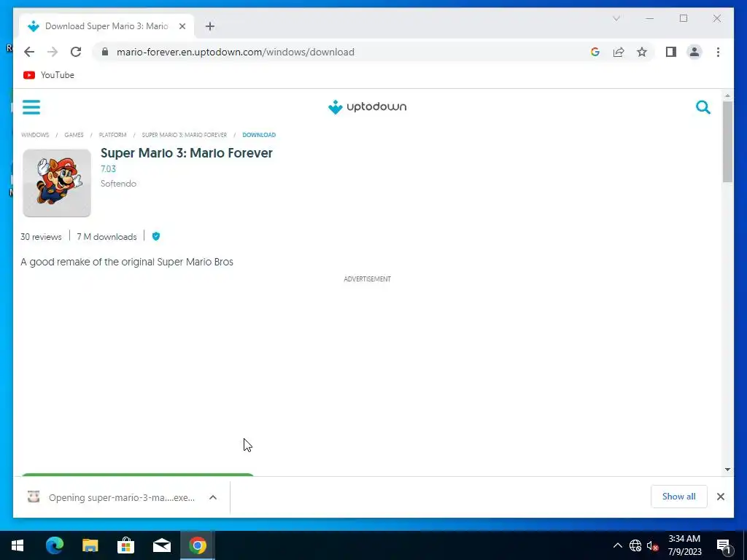This screenshot has height=560, width=747.
Task: Open the Uptodown hamburger menu
Action: tap(31, 107)
